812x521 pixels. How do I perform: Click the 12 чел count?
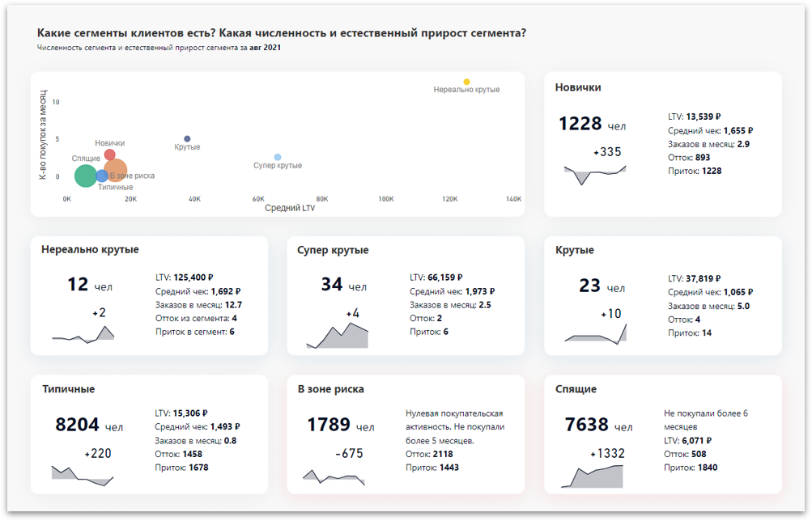(90, 284)
